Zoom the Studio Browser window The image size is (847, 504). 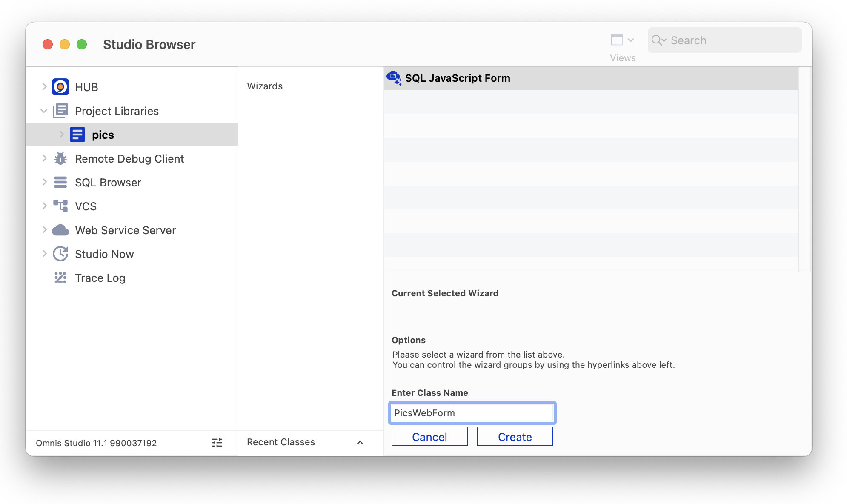click(82, 44)
